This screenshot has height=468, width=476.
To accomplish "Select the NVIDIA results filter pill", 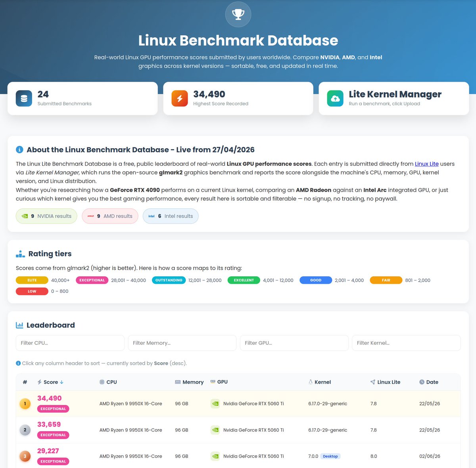I will pyautogui.click(x=46, y=216).
